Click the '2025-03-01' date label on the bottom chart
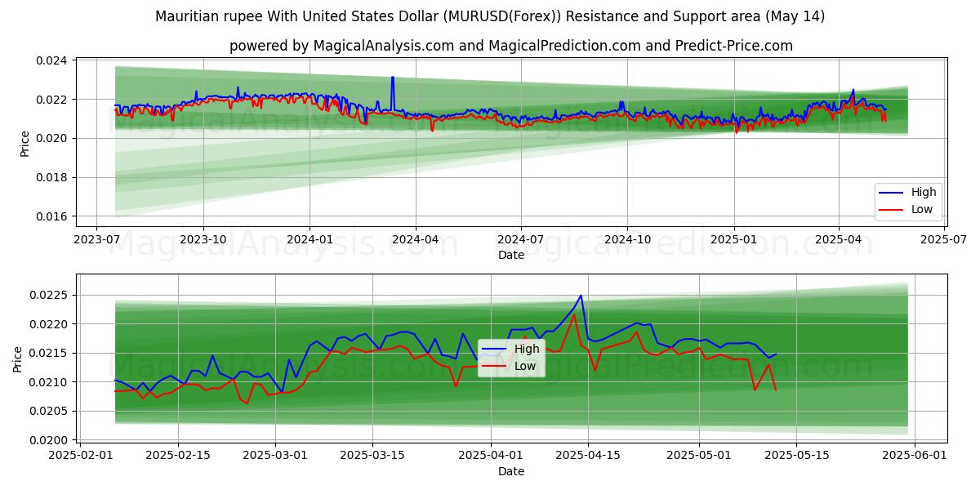 click(x=274, y=456)
